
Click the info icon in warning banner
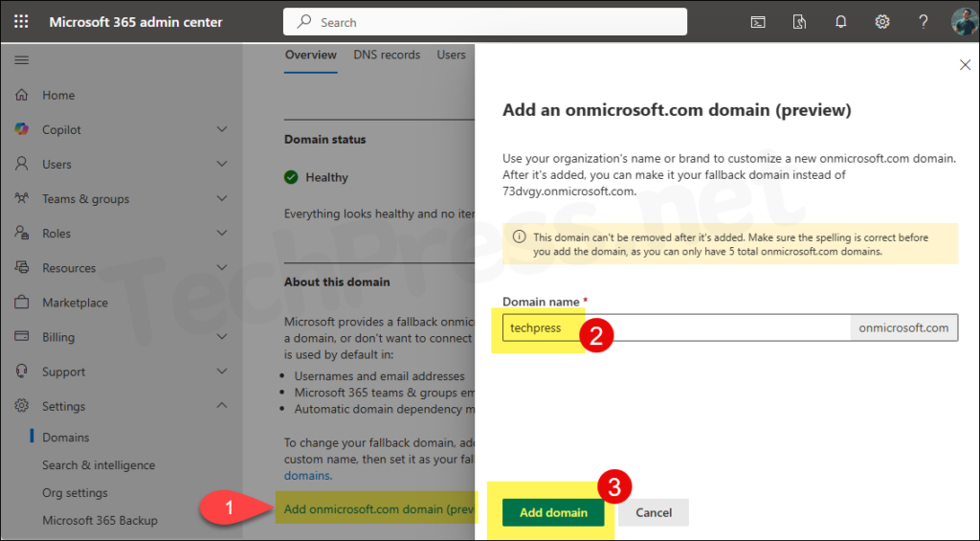point(519,237)
